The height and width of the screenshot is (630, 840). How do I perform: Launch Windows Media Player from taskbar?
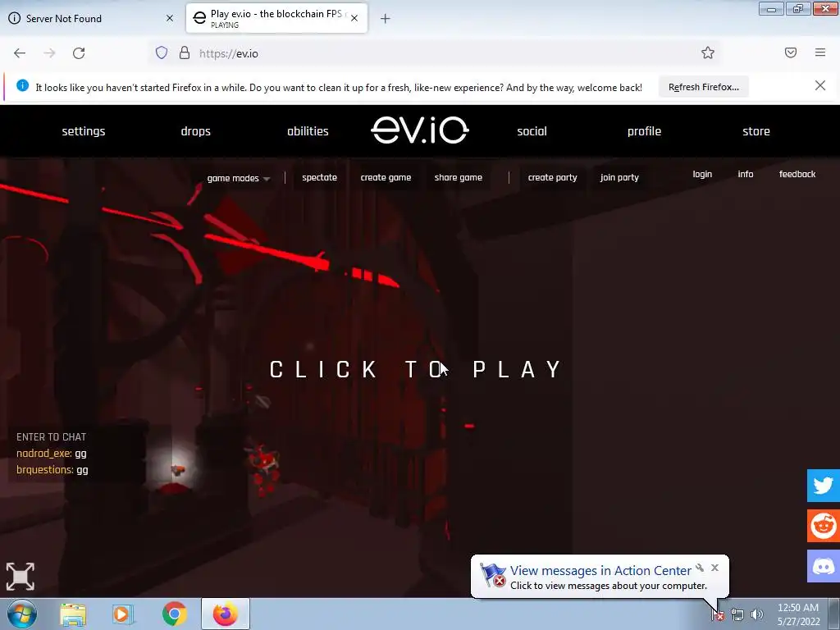[123, 614]
